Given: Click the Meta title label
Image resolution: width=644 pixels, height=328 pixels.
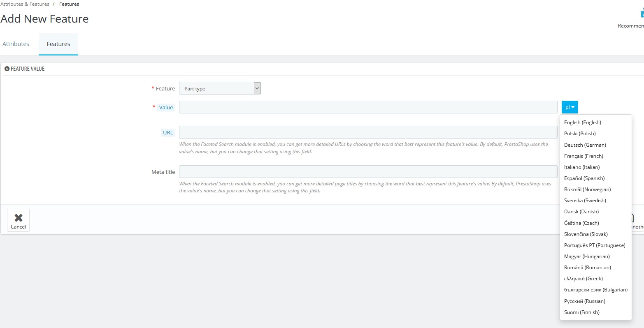Looking at the screenshot, I should coord(163,172).
